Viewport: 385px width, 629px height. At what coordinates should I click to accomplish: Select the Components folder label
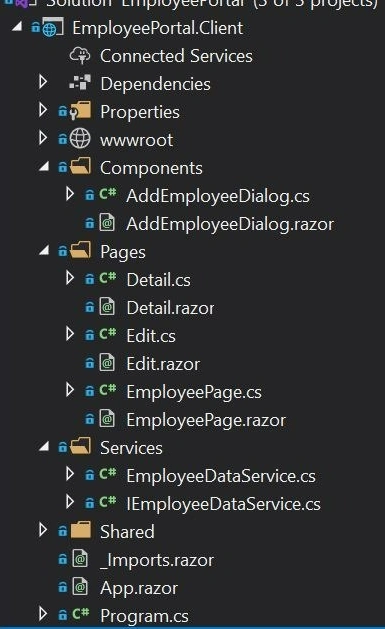point(151,168)
